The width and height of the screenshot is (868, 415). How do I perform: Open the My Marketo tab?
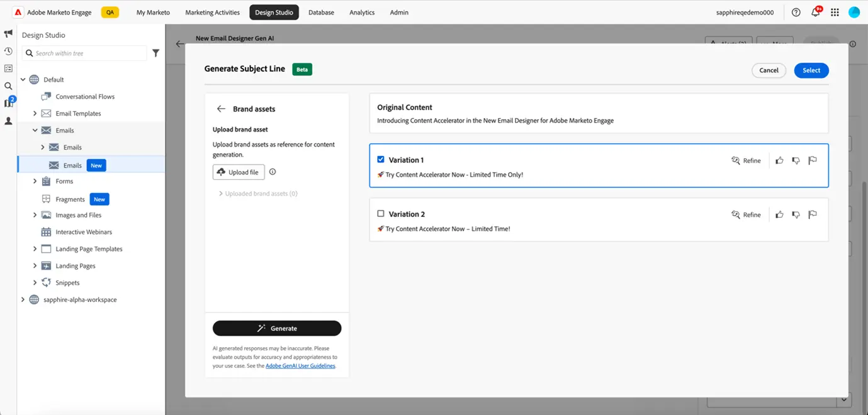pos(153,12)
